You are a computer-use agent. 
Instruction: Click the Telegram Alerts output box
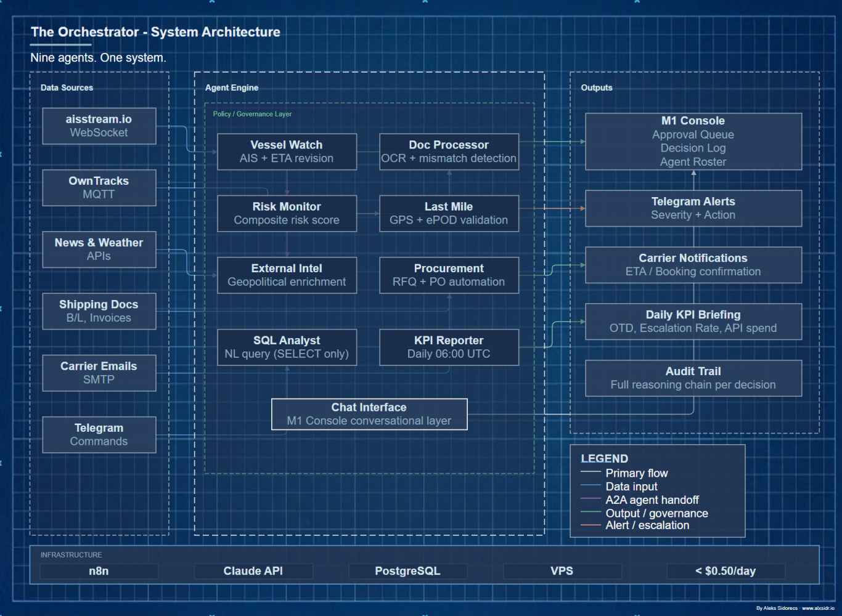pos(693,208)
